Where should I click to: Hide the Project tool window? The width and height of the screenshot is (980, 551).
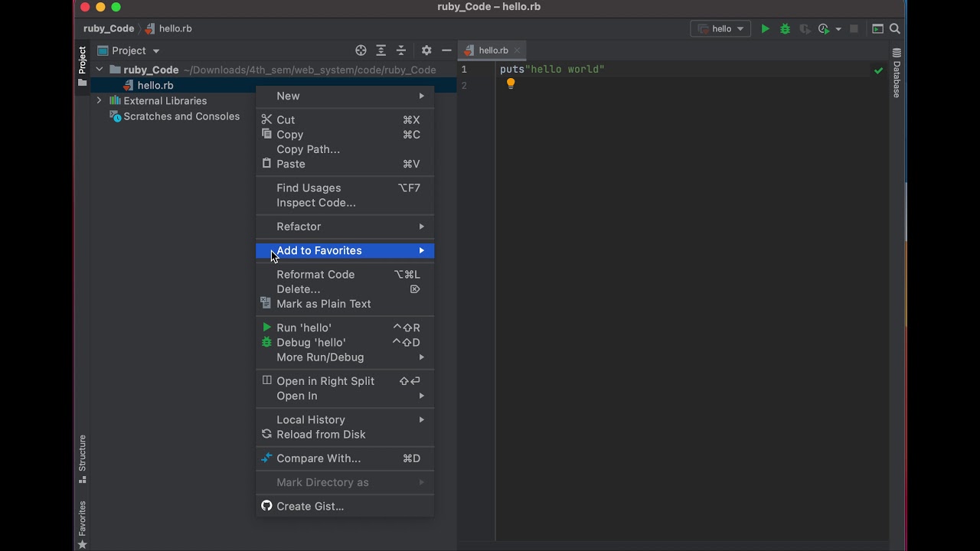tap(446, 51)
